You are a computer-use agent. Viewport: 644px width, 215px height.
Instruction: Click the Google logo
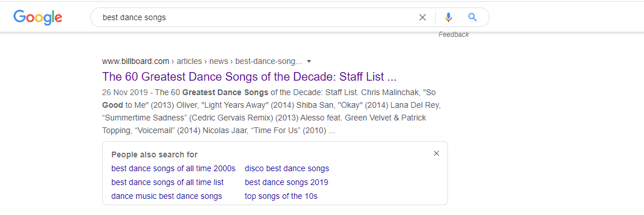(38, 18)
